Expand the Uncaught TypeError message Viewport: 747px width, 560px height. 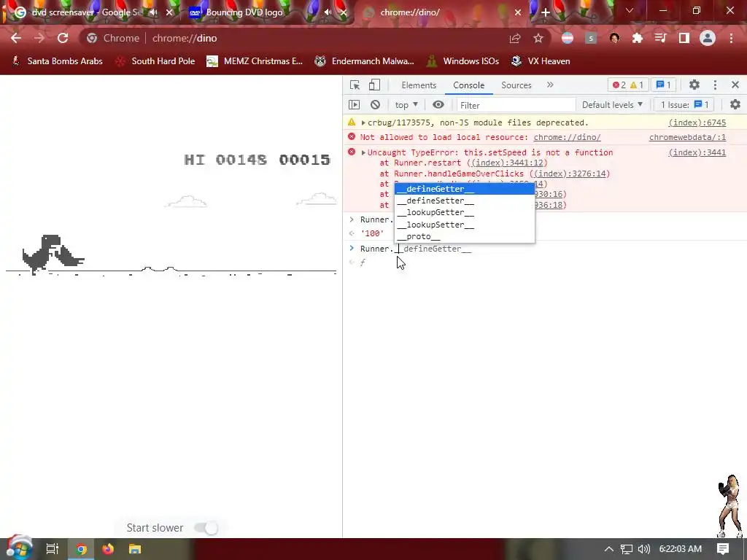pyautogui.click(x=363, y=153)
